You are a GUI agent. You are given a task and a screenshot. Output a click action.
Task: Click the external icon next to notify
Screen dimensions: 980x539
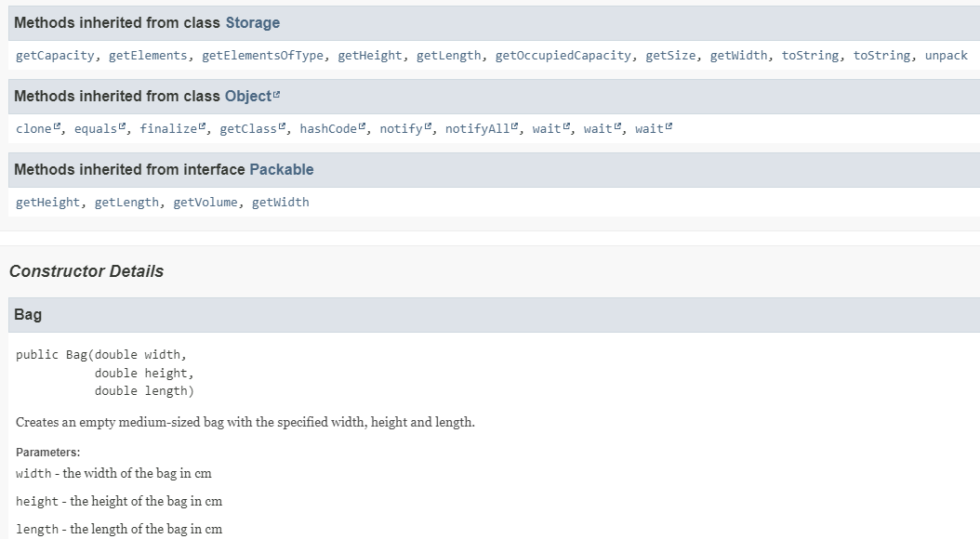click(428, 127)
